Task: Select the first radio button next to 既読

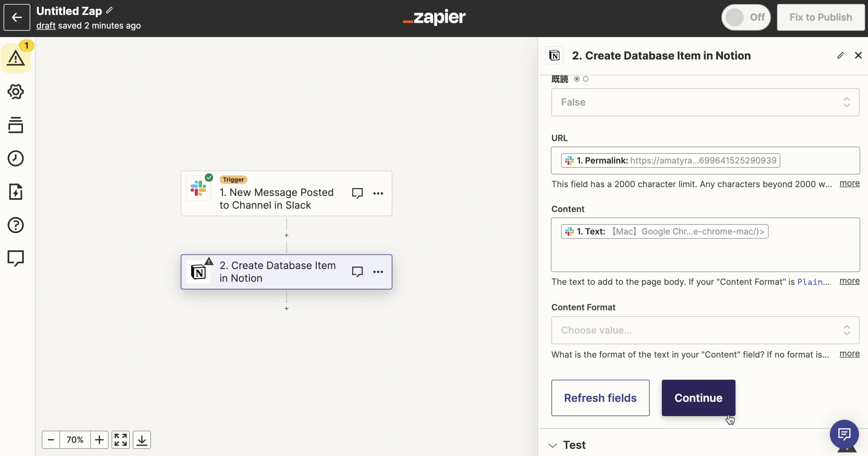Action: click(x=577, y=79)
